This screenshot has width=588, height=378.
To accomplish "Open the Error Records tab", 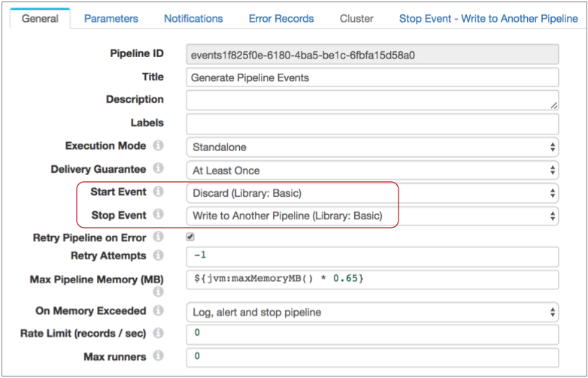I will [281, 18].
